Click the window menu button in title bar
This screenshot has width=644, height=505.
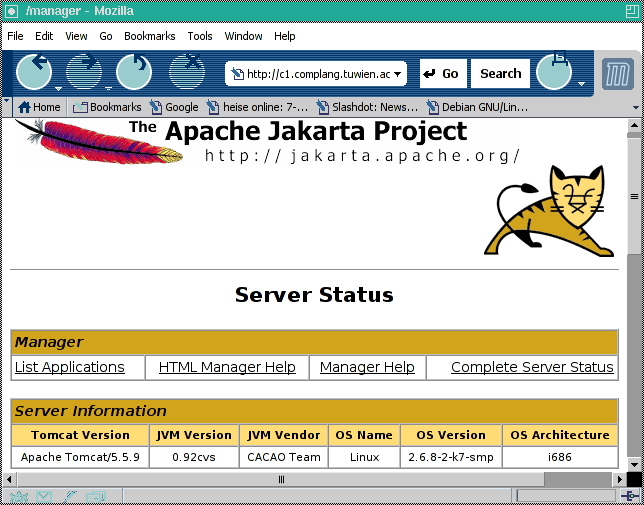[11, 11]
